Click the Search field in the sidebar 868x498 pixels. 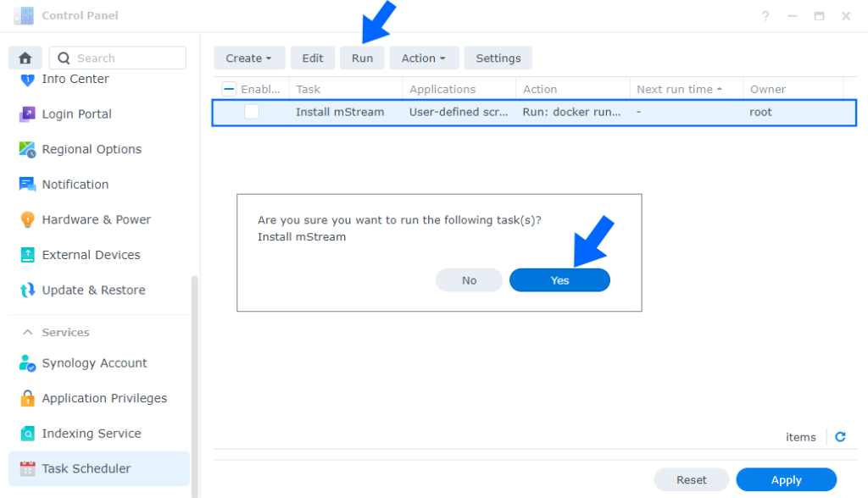click(x=117, y=57)
